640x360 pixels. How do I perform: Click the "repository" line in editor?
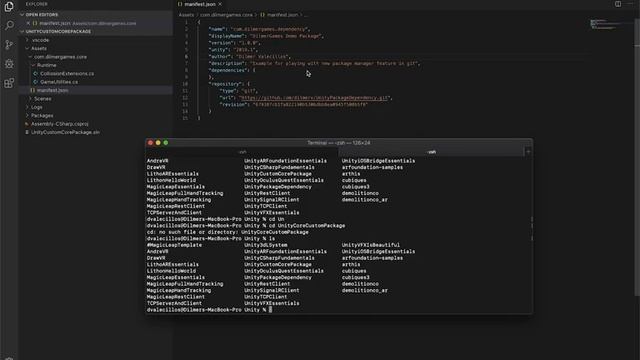(229, 84)
